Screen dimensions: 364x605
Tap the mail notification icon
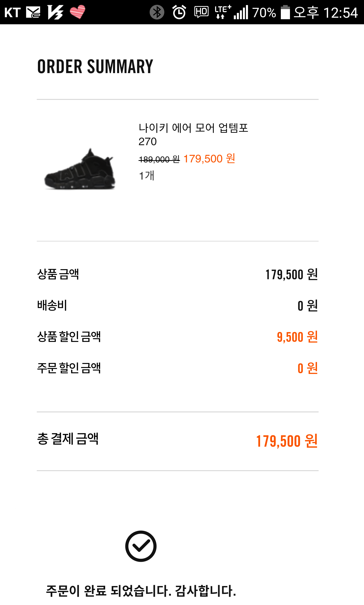[33, 12]
